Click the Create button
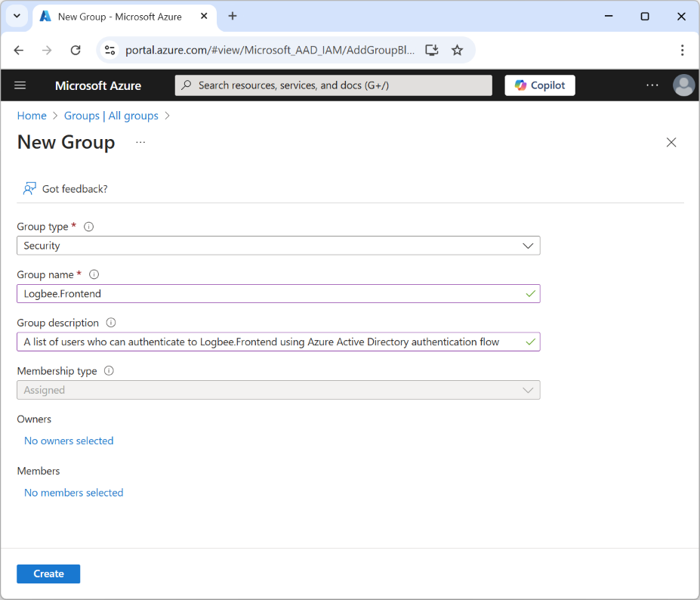 (48, 574)
